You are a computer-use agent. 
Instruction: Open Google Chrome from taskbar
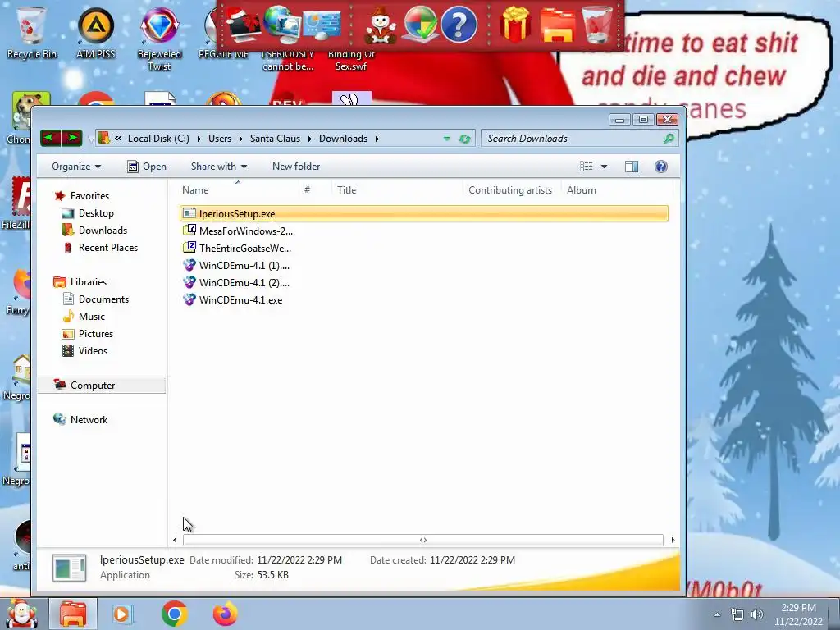point(174,614)
